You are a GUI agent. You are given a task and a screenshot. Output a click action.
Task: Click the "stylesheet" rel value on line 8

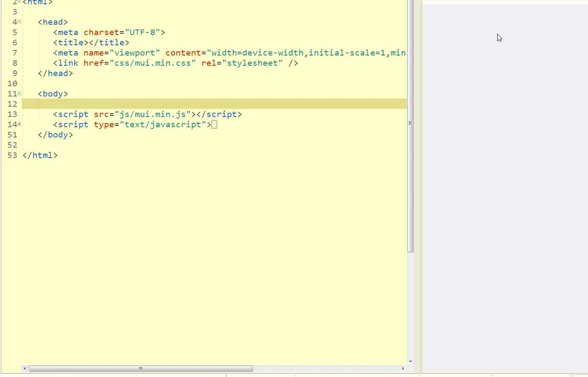[252, 63]
